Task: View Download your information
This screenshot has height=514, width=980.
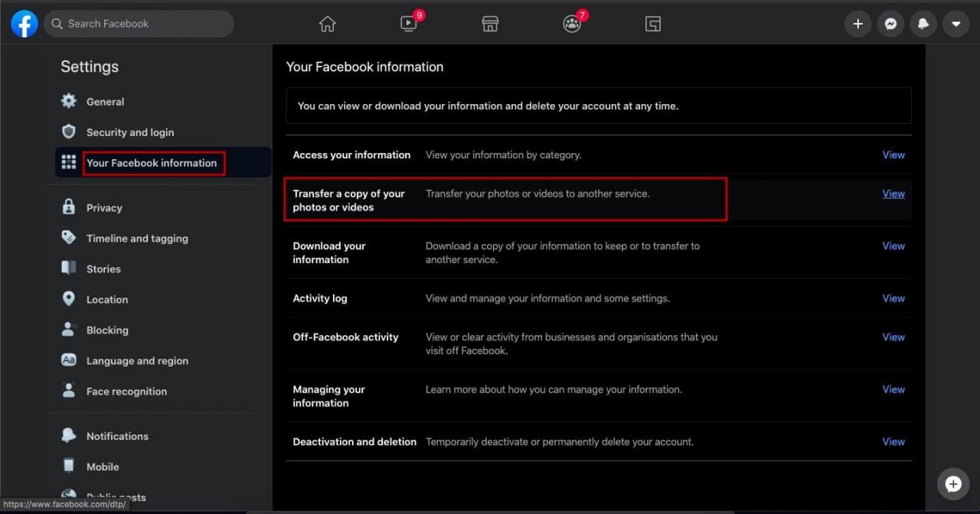Action: pos(893,246)
